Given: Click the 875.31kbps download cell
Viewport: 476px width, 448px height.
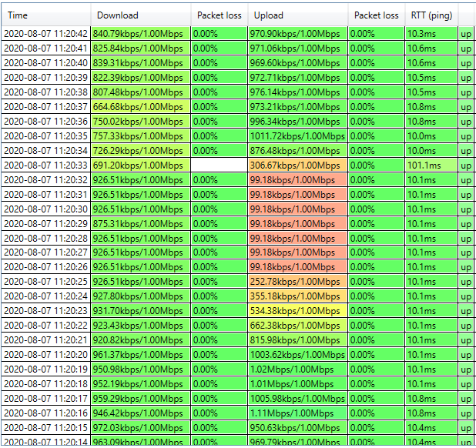Looking at the screenshot, I should [140, 223].
